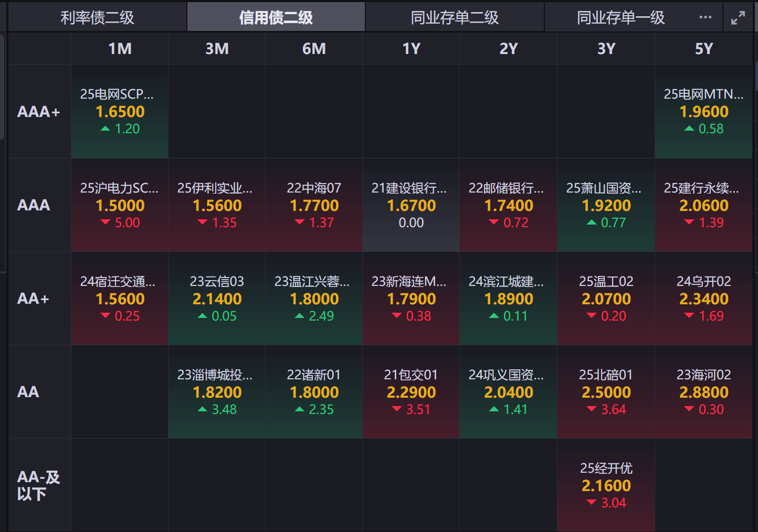Select the 24宿迁交通 bond cell

coord(120,299)
